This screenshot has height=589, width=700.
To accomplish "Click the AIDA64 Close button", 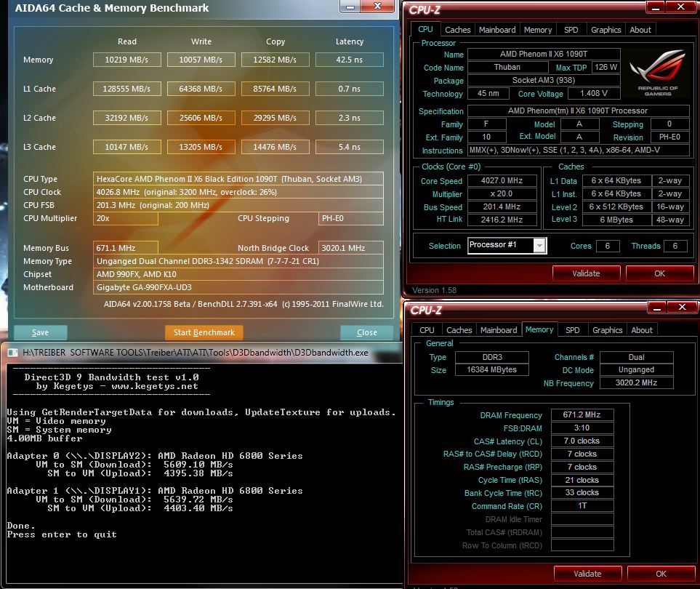I will point(367,333).
